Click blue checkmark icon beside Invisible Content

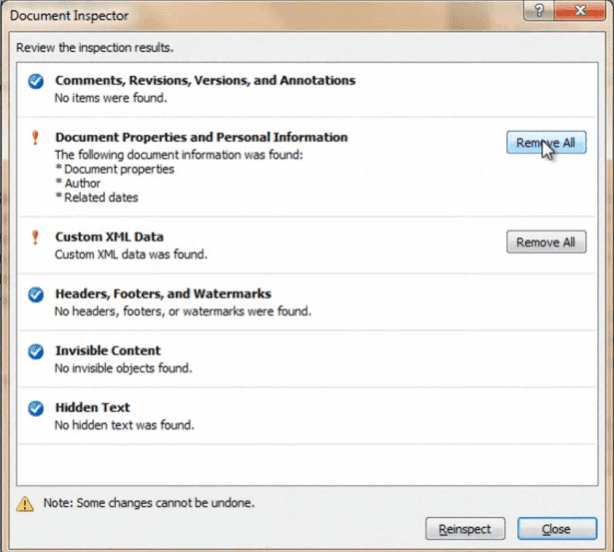coord(36,352)
